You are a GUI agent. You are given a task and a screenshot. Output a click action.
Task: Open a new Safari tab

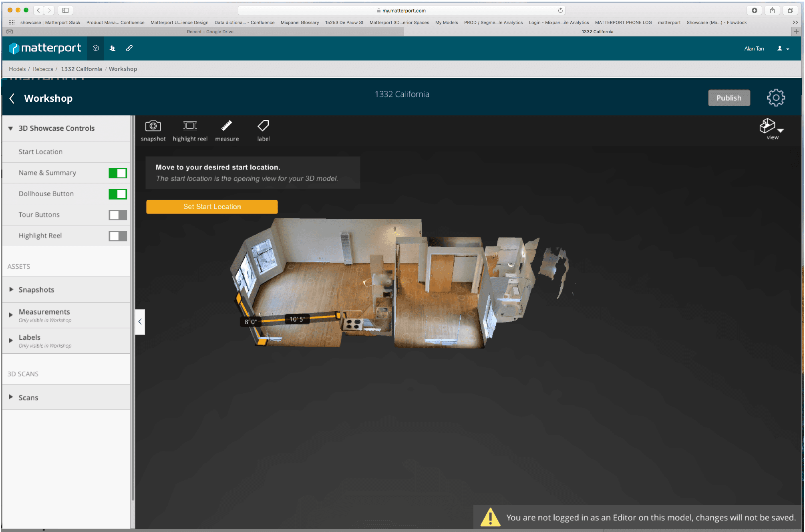pyautogui.click(x=796, y=32)
